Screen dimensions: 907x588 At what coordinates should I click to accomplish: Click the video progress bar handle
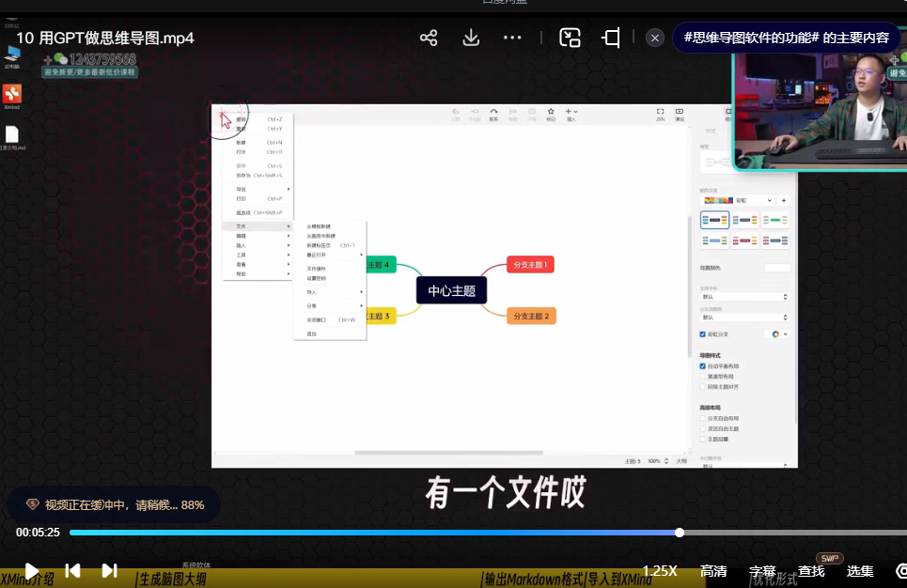680,533
